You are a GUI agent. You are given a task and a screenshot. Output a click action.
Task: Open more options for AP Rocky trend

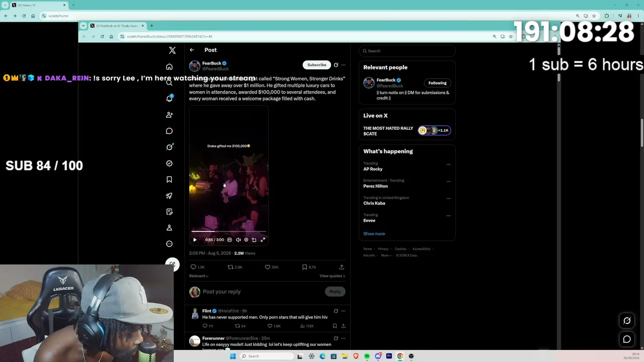pos(448,164)
